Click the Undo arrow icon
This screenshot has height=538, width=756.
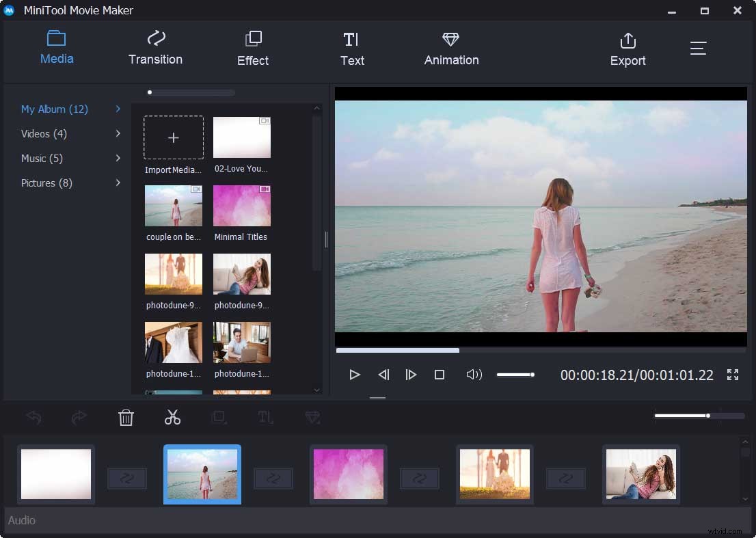click(x=33, y=417)
